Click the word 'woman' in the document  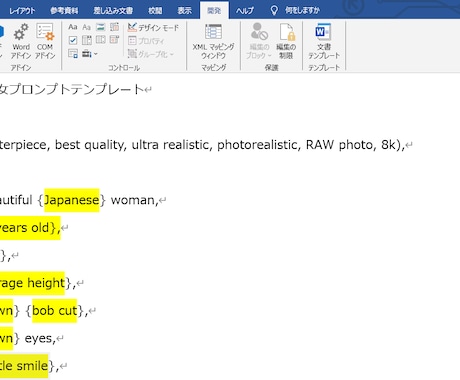point(133,200)
